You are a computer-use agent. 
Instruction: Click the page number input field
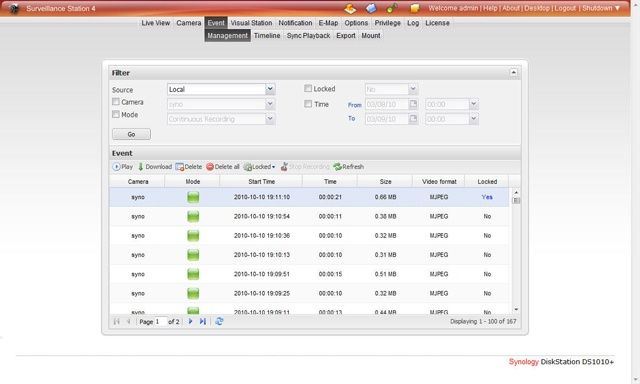pos(161,322)
